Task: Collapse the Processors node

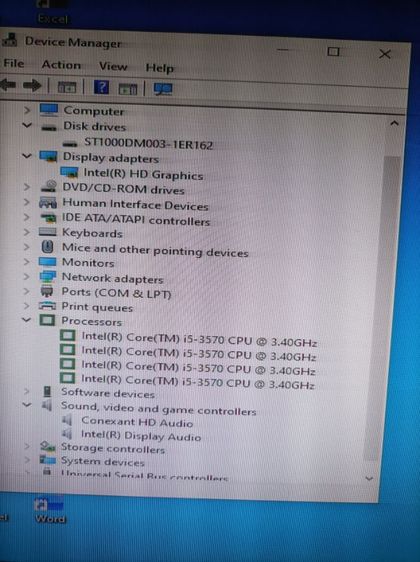Action: 27,319
